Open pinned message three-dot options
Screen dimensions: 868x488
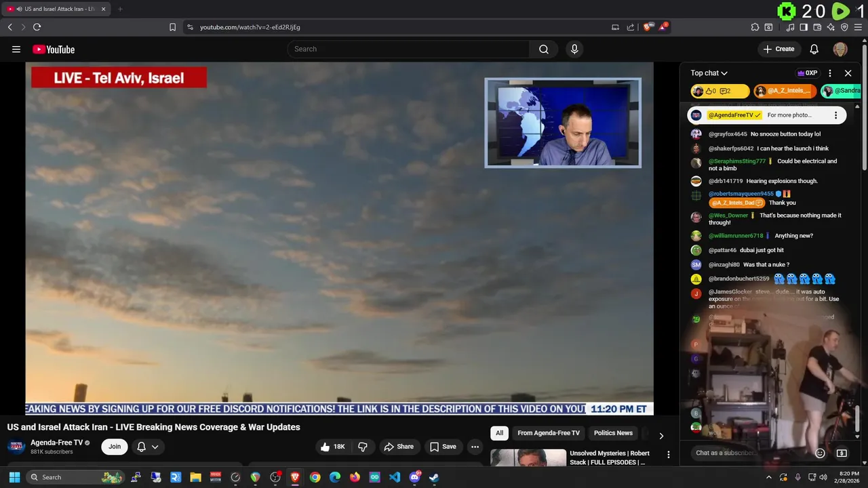(x=835, y=115)
